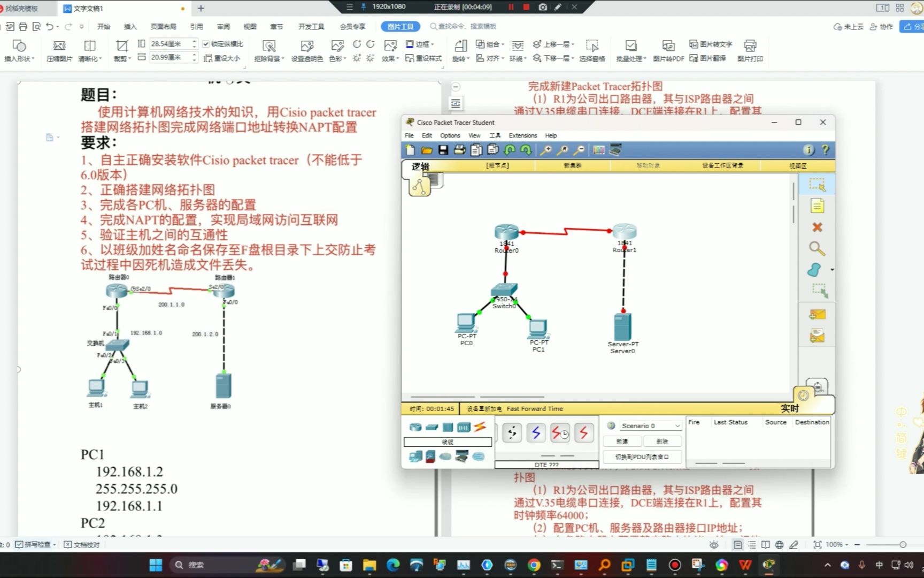
Task: Open File Explorer from the taskbar
Action: tap(369, 565)
